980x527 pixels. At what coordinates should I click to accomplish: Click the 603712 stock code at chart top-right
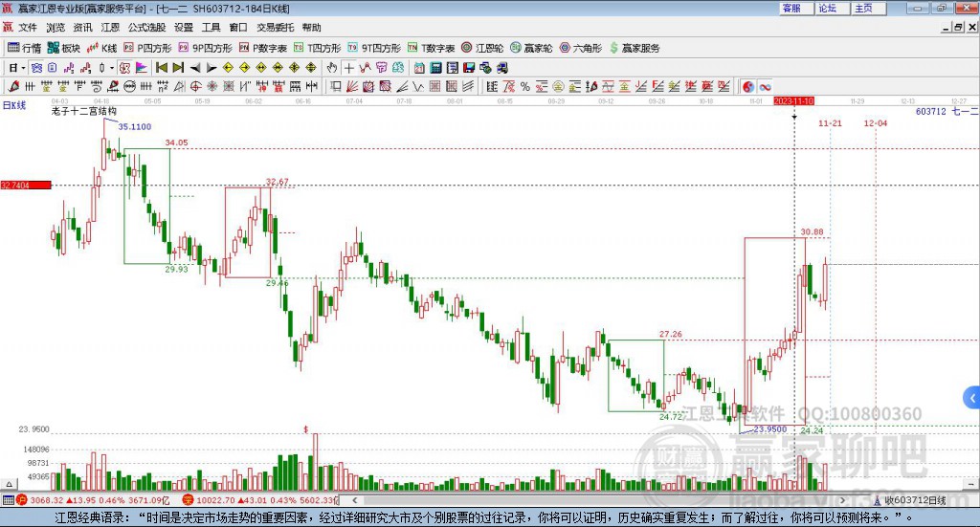pyautogui.click(x=931, y=111)
